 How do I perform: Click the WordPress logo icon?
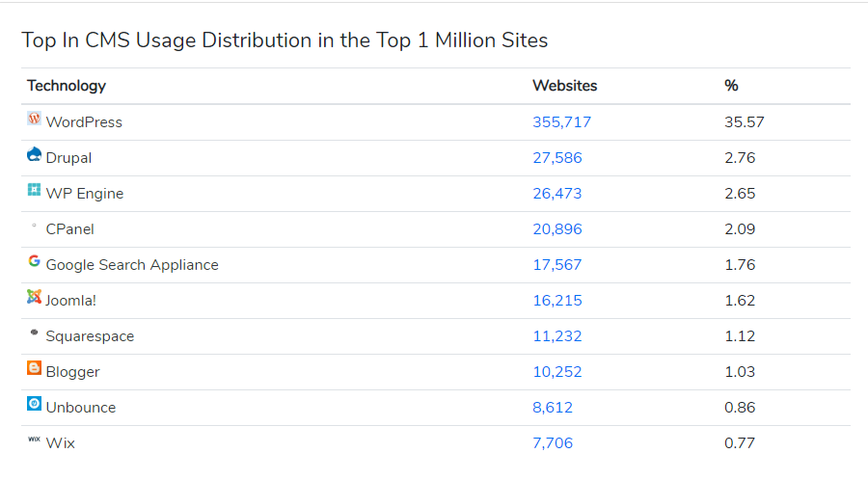pyautogui.click(x=35, y=120)
